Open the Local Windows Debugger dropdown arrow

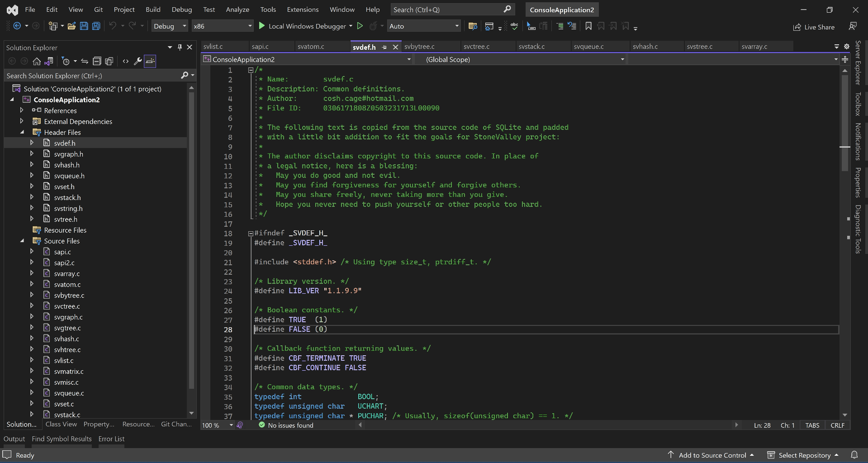pyautogui.click(x=351, y=26)
